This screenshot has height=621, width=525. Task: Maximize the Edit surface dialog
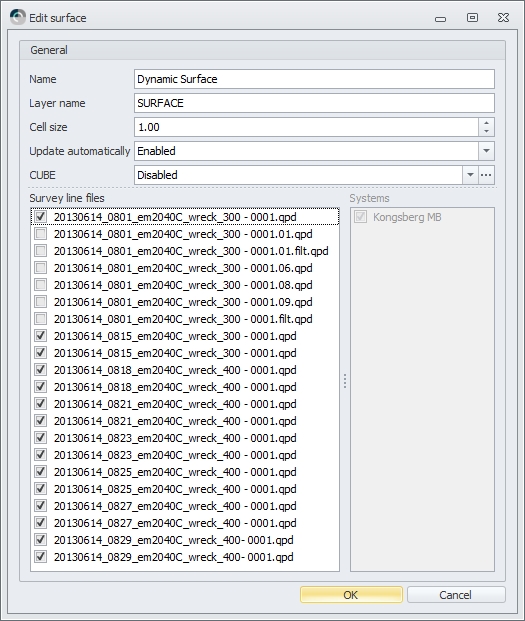472,17
